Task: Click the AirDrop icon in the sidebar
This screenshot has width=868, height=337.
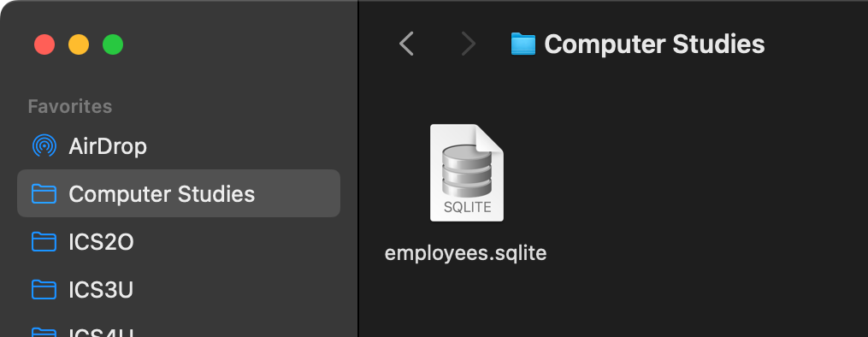Action: pyautogui.click(x=44, y=145)
